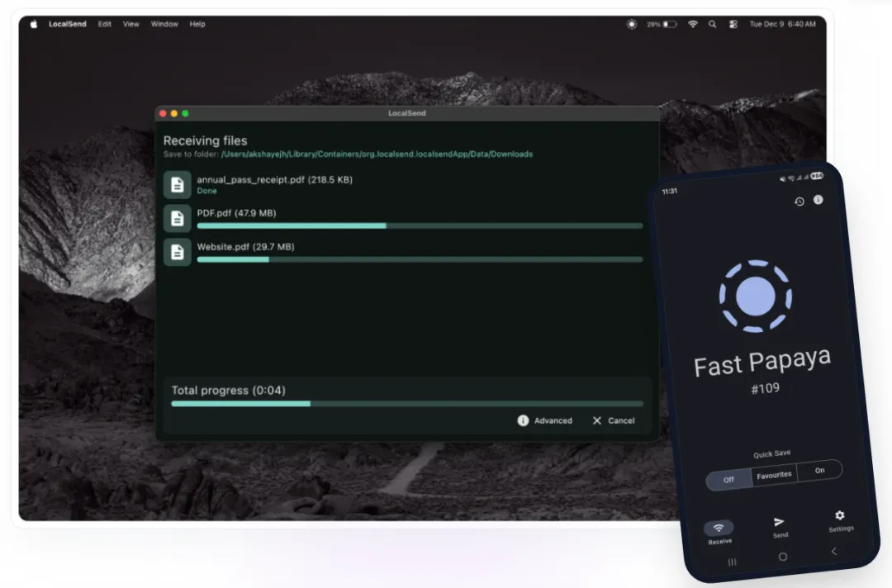Click the annual_pass_receipt.pdf file icon
Screen dimensions: 892x588
point(177,185)
